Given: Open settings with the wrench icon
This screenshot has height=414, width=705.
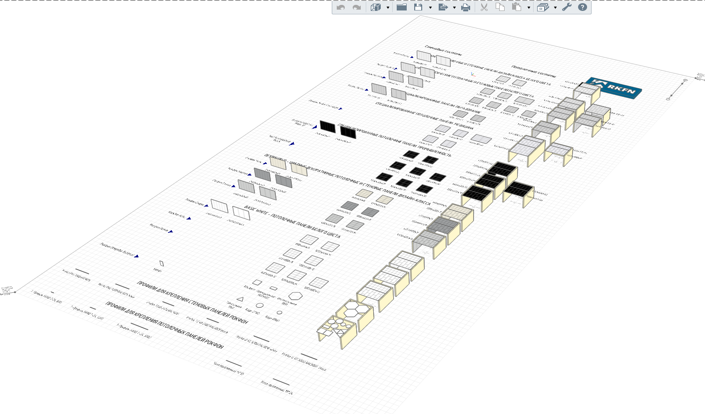Looking at the screenshot, I should (x=567, y=7).
